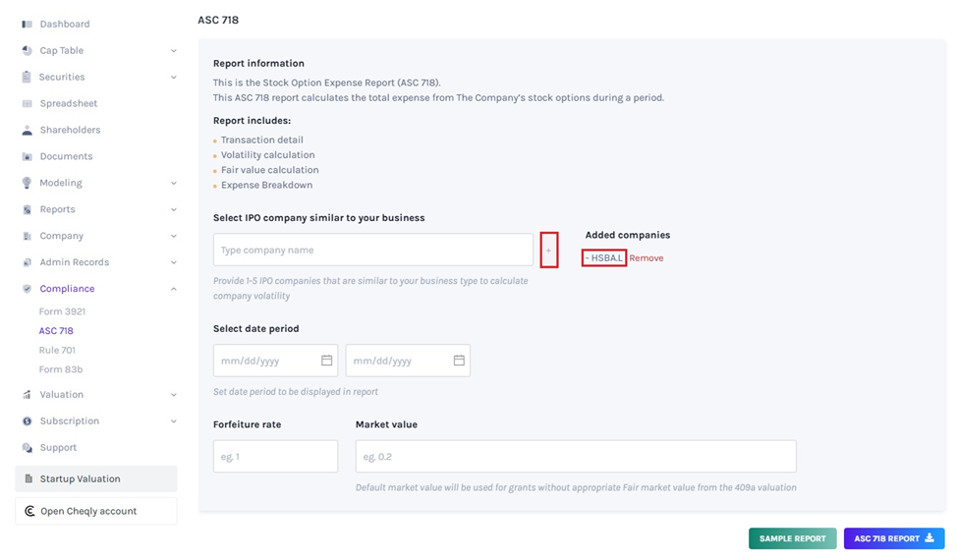Expand the Cap Table menu
The image size is (957, 560).
click(x=174, y=51)
